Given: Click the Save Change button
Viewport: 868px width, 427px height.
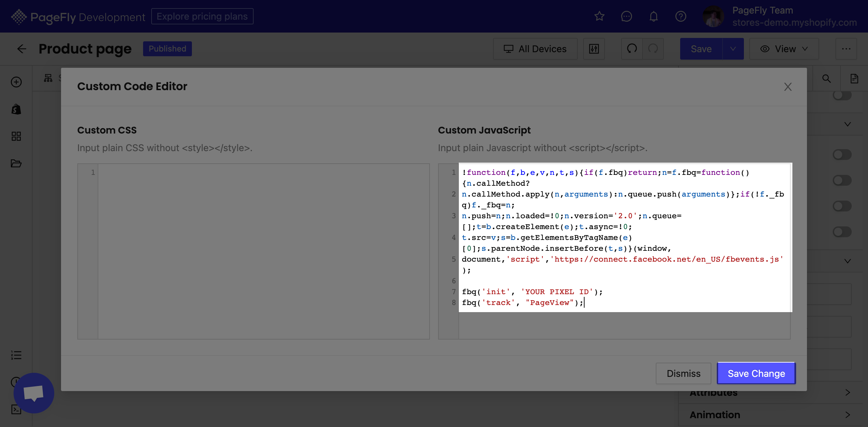Looking at the screenshot, I should coord(756,373).
